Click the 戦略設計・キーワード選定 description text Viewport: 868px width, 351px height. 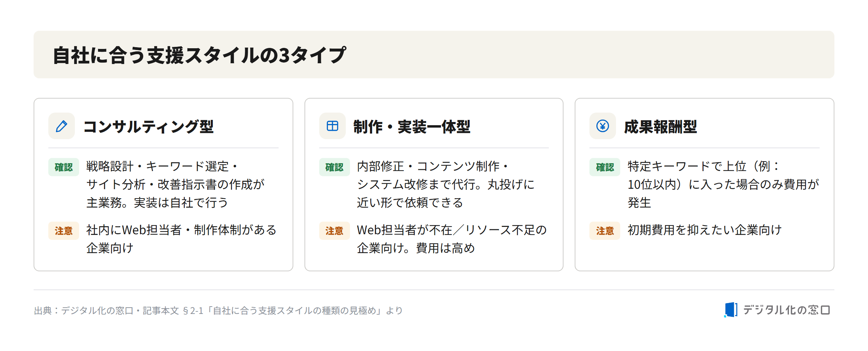(x=175, y=184)
